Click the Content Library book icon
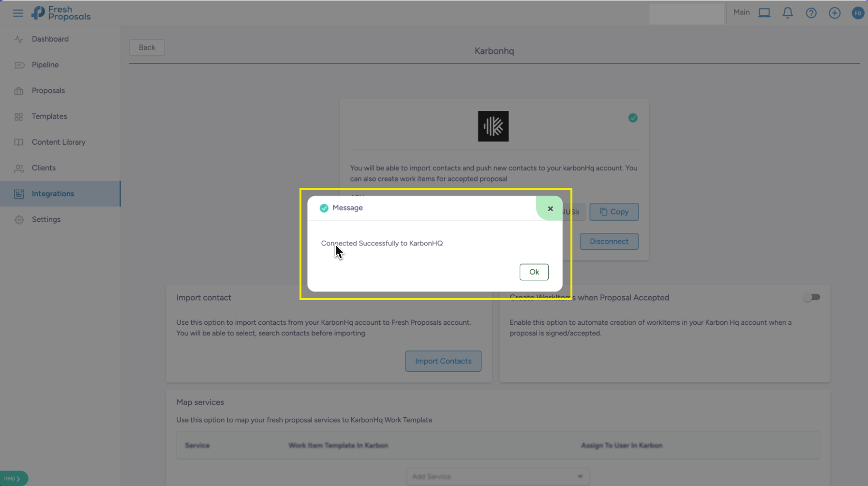Screen dimensions: 868x486 click(x=19, y=142)
